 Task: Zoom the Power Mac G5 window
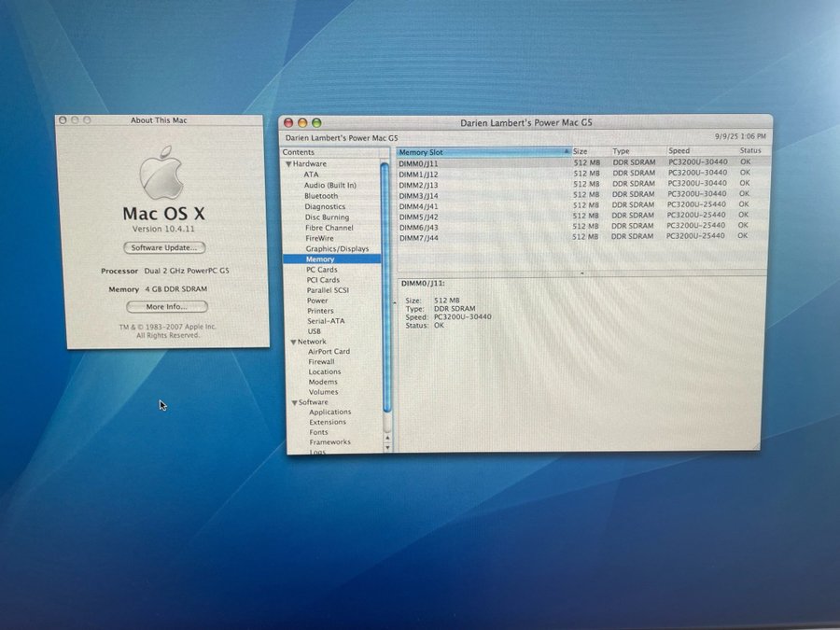[x=316, y=122]
